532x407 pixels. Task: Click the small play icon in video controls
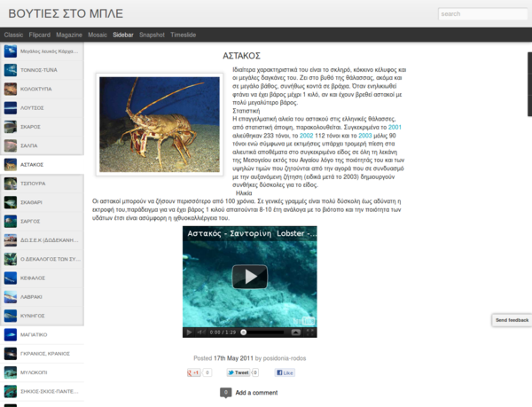pyautogui.click(x=189, y=332)
